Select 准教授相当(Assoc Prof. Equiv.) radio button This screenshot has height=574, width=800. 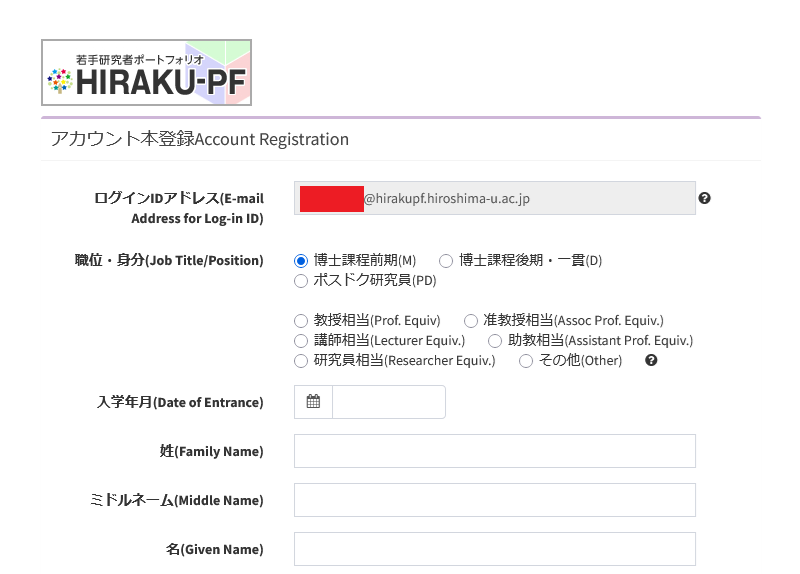470,320
